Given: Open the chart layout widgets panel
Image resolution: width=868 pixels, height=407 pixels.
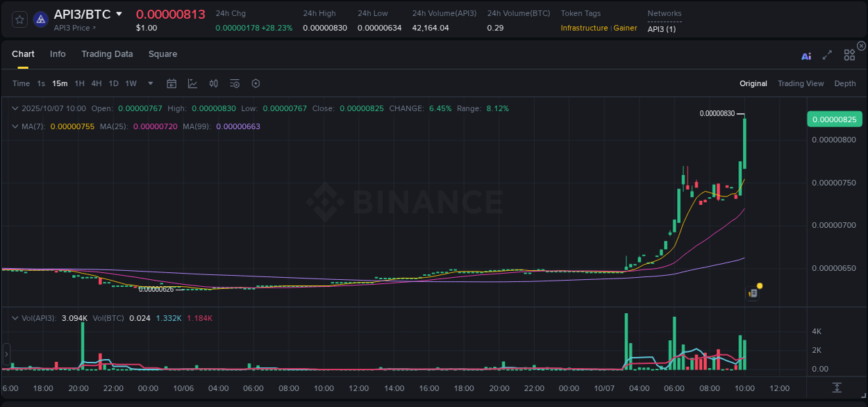Looking at the screenshot, I should click(x=849, y=55).
